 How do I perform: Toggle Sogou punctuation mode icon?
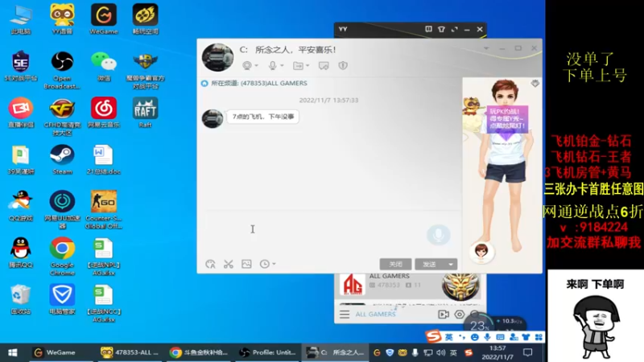click(x=462, y=337)
